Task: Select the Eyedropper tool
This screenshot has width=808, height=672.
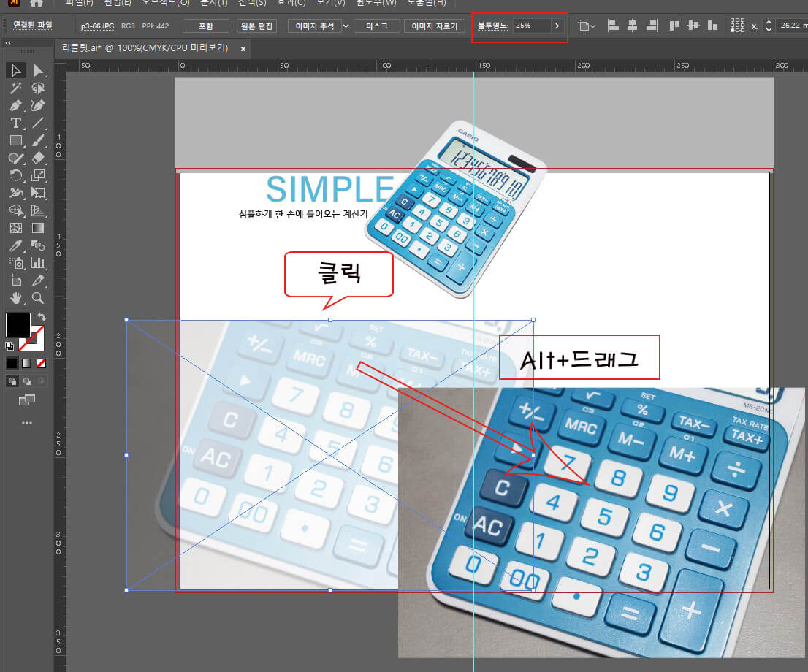Action: click(16, 246)
